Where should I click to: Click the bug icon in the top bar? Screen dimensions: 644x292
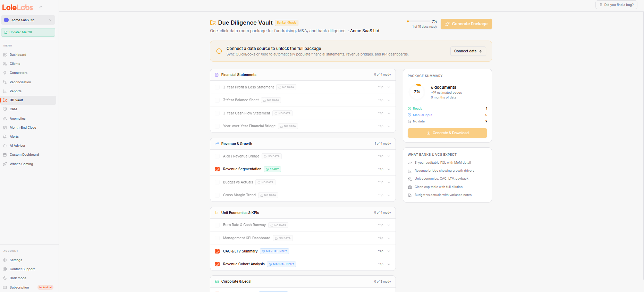(x=601, y=5)
